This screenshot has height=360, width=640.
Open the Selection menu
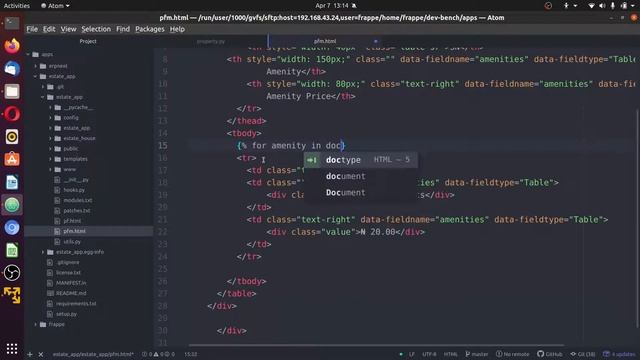[96, 29]
